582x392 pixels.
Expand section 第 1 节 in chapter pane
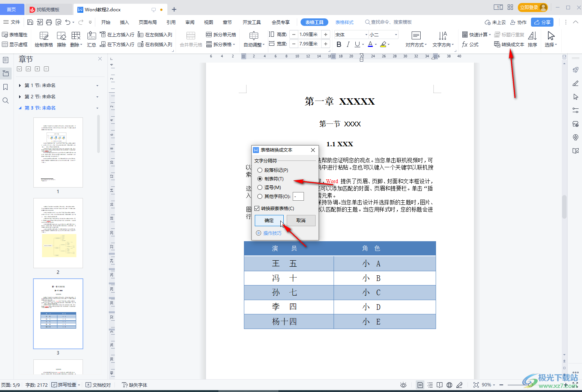(x=20, y=86)
